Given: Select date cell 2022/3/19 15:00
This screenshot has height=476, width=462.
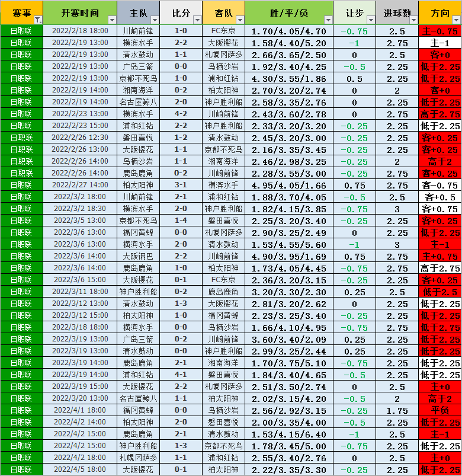Looking at the screenshot, I should pyautogui.click(x=80, y=386).
